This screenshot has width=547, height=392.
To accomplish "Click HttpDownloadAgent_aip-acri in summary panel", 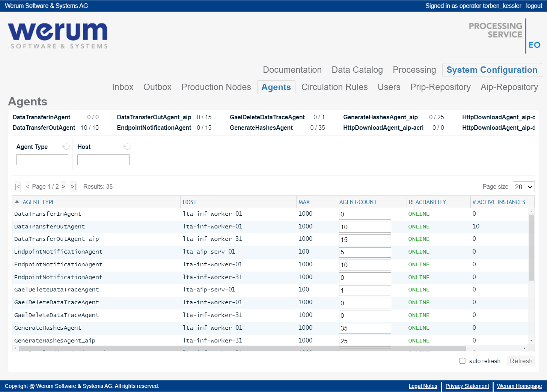I will coord(383,128).
